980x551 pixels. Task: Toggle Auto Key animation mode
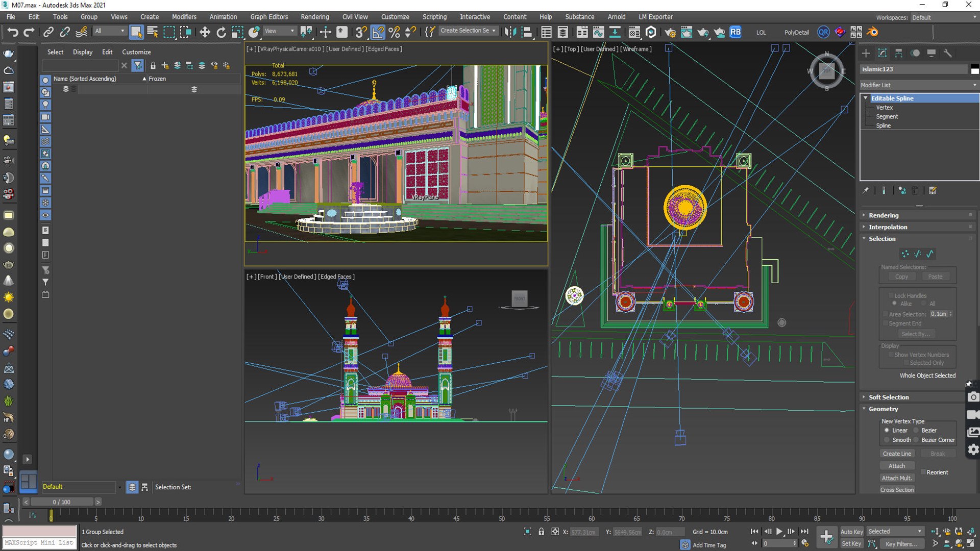[x=851, y=532]
